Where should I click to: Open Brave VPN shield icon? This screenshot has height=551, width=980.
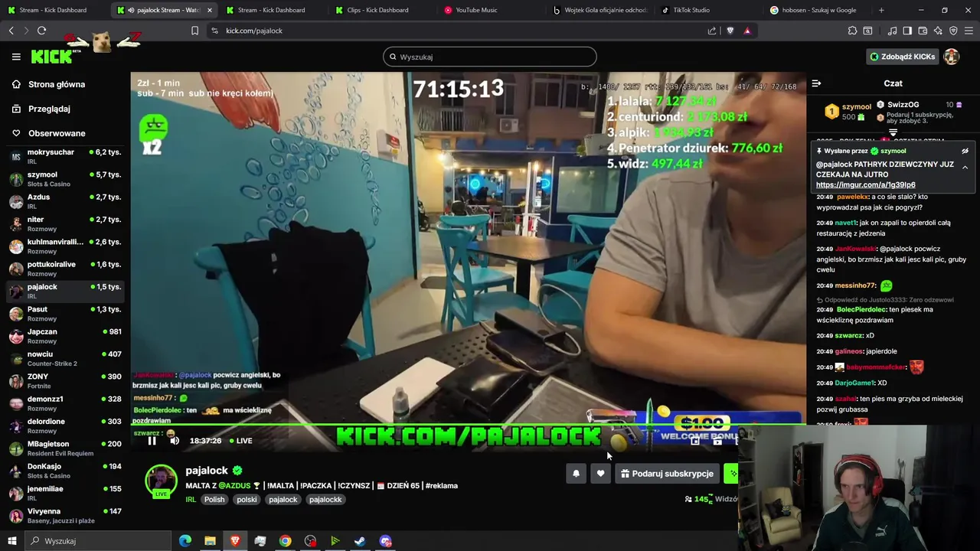click(953, 31)
